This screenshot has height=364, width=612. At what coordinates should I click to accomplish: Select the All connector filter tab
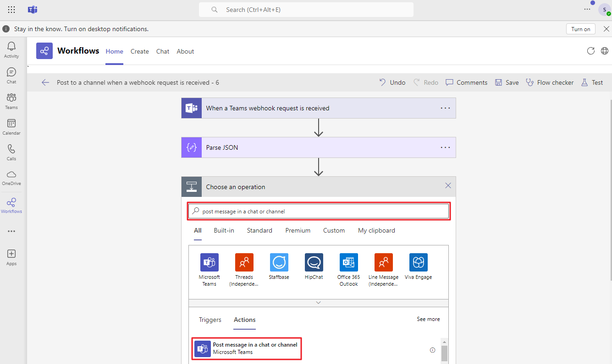point(198,230)
